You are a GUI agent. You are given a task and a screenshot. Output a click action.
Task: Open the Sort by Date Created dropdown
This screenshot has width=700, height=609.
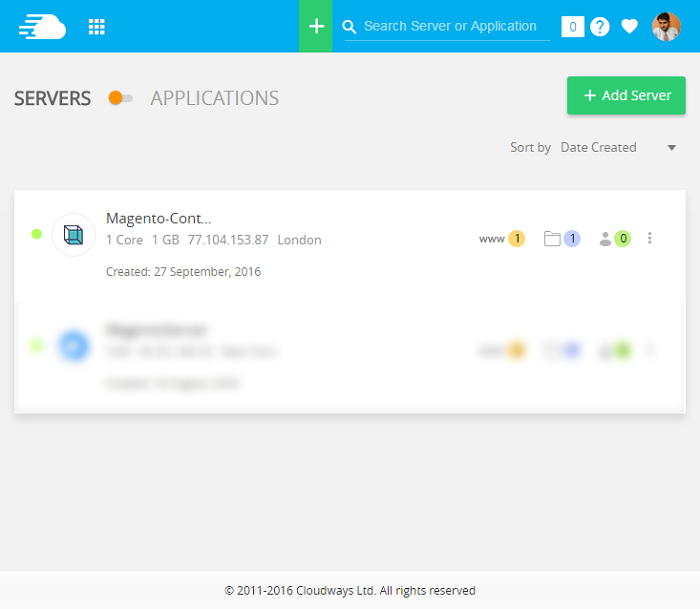tap(618, 147)
